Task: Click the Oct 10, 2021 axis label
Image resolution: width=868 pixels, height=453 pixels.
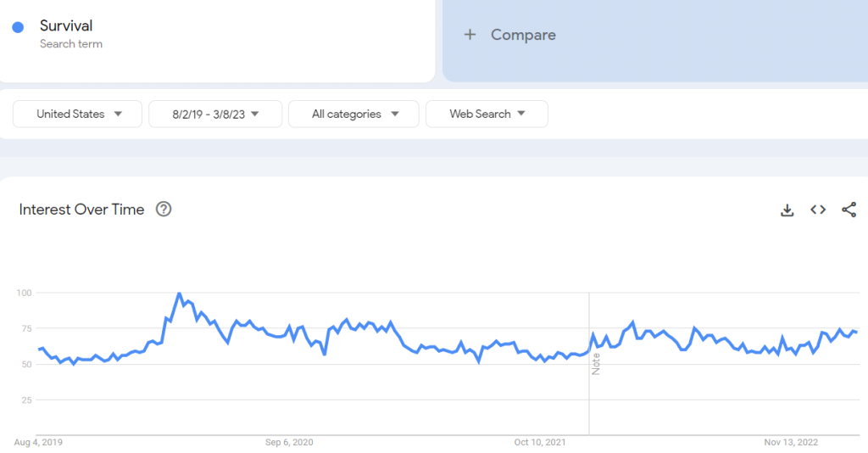Action: coord(540,442)
